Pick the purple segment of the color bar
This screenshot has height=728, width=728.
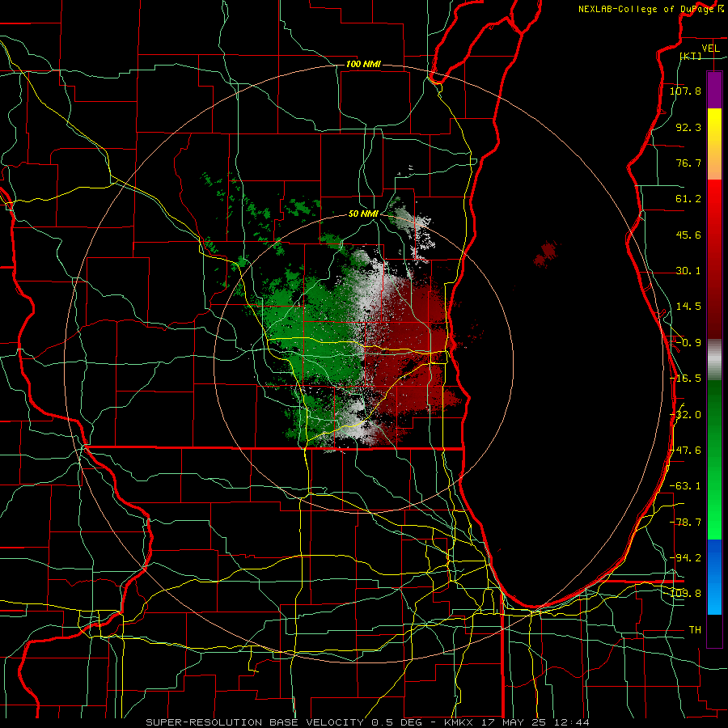pos(714,90)
